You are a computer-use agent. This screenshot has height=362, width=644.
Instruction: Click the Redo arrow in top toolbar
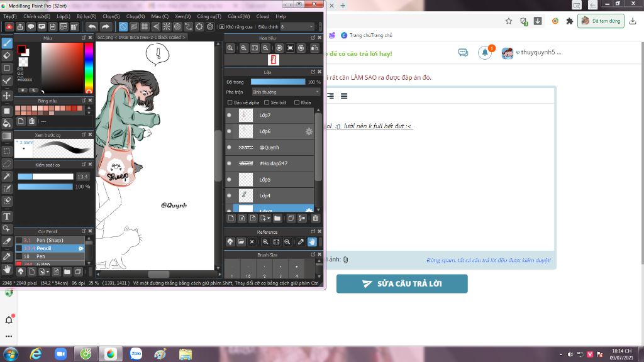[x=106, y=26]
